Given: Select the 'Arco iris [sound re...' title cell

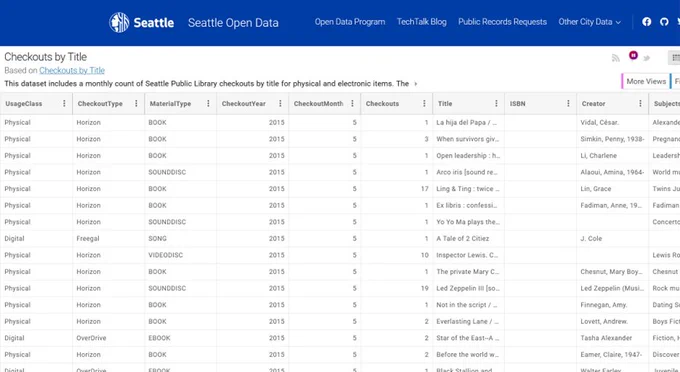Looking at the screenshot, I should click(468, 172).
